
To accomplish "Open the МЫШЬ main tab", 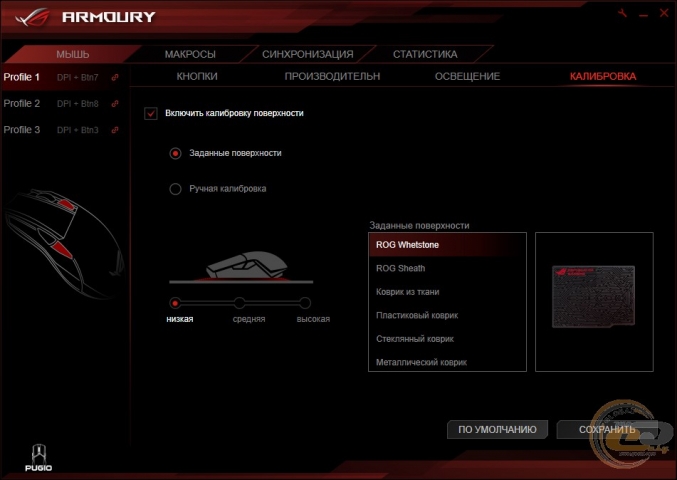I will (x=73, y=54).
